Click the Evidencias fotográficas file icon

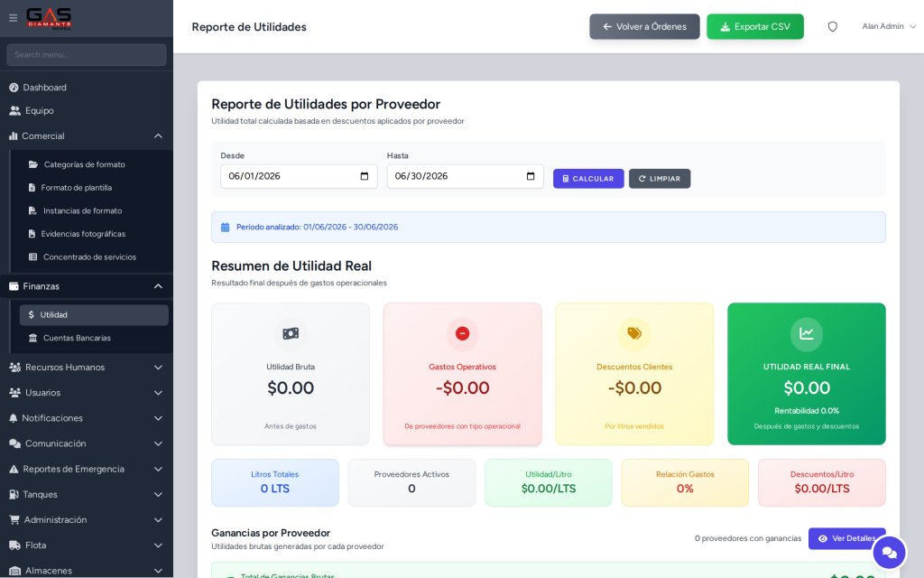tap(32, 234)
